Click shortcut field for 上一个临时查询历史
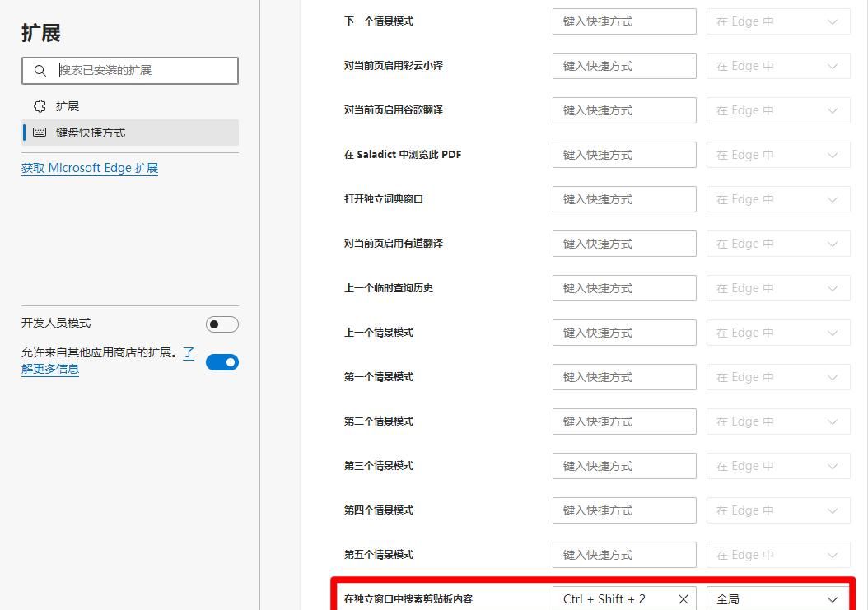This screenshot has height=610, width=868. click(623, 287)
